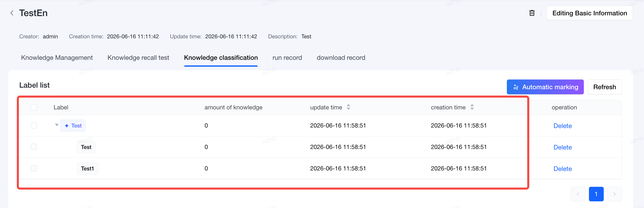Image resolution: width=644 pixels, height=208 pixels.
Task: Click the sparkle Test parent label
Action: (x=73, y=126)
